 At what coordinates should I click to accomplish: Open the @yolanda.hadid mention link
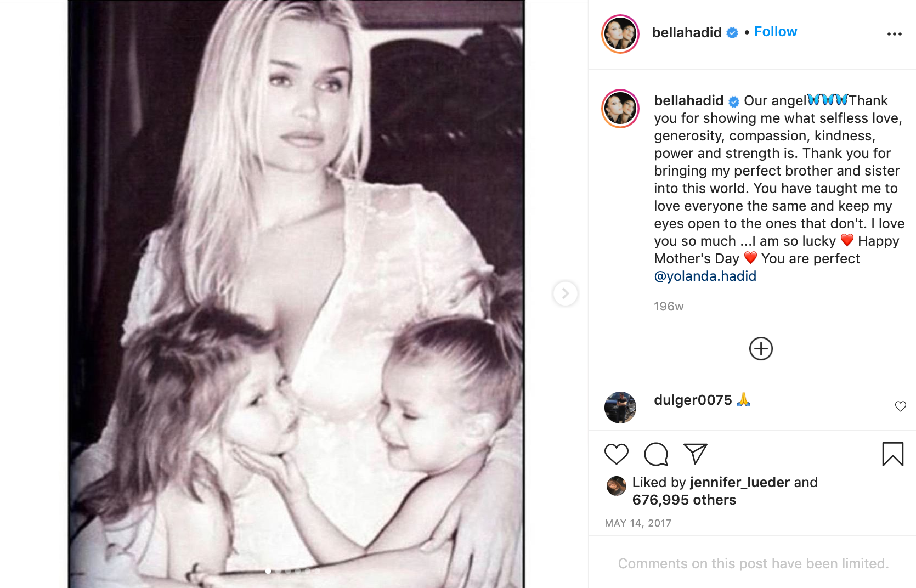[x=705, y=276]
